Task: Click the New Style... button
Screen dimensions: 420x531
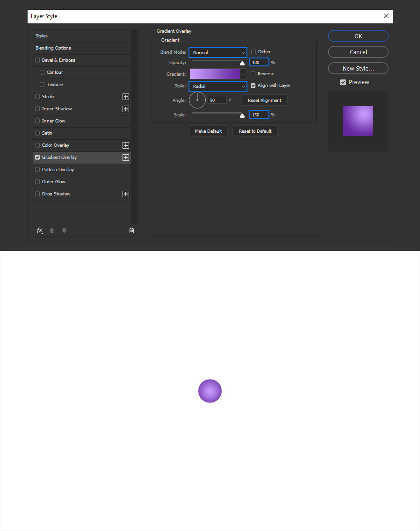Action: tap(358, 68)
